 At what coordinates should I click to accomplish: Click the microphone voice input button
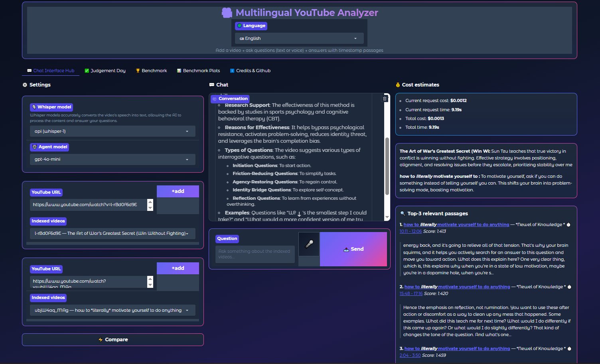point(309,244)
